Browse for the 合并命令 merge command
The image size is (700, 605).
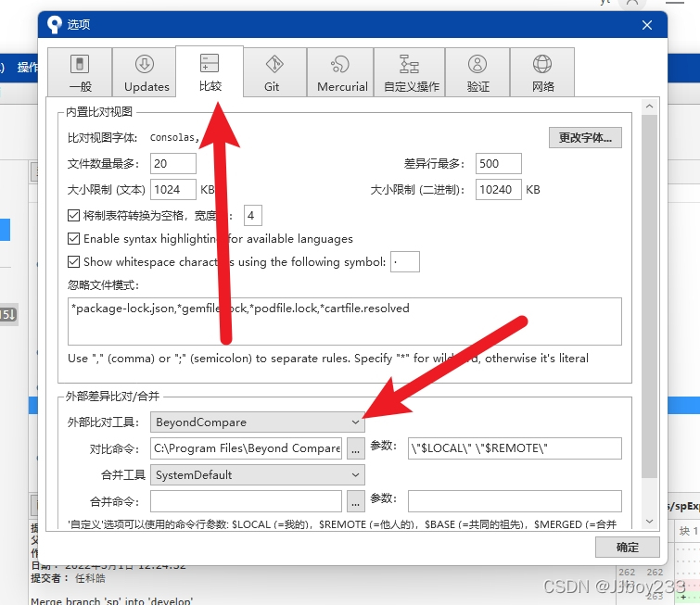coord(355,501)
